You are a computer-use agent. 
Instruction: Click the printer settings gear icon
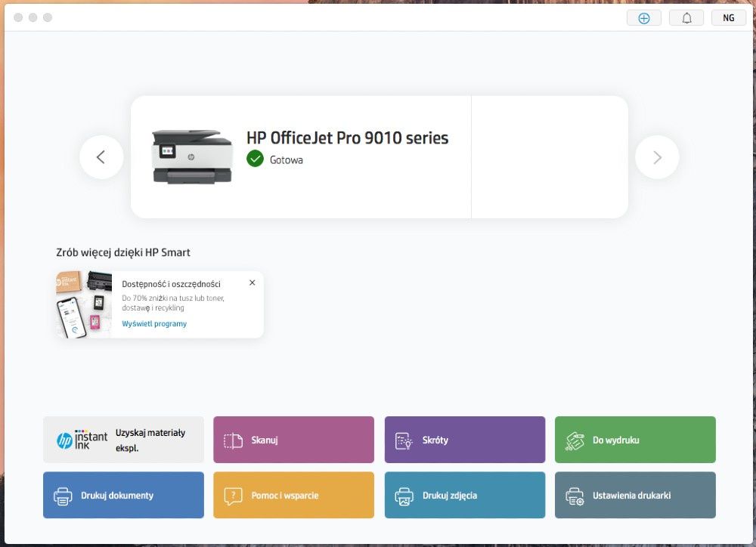coord(575,496)
